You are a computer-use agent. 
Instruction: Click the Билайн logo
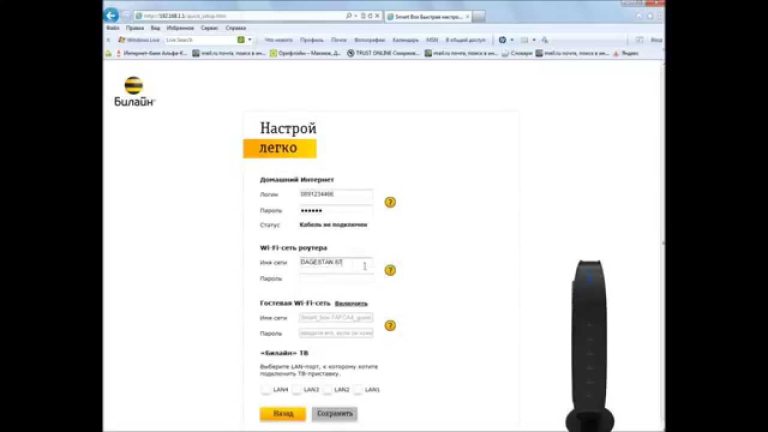pyautogui.click(x=134, y=92)
